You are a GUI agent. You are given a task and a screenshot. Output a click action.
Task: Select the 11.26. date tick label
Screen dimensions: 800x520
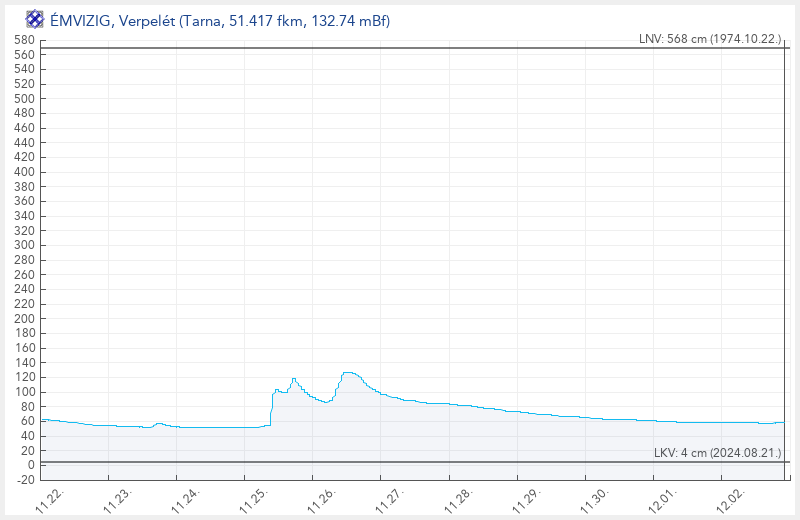(x=324, y=499)
